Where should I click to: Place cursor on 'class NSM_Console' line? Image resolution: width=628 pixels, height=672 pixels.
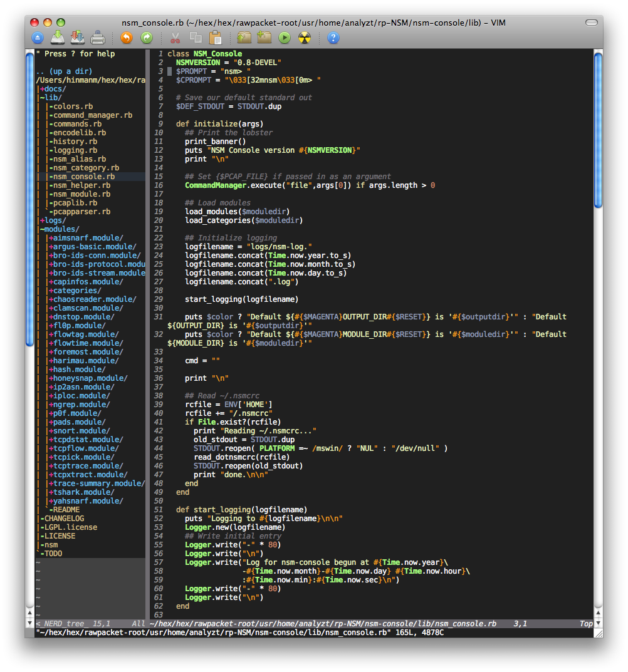(x=204, y=54)
